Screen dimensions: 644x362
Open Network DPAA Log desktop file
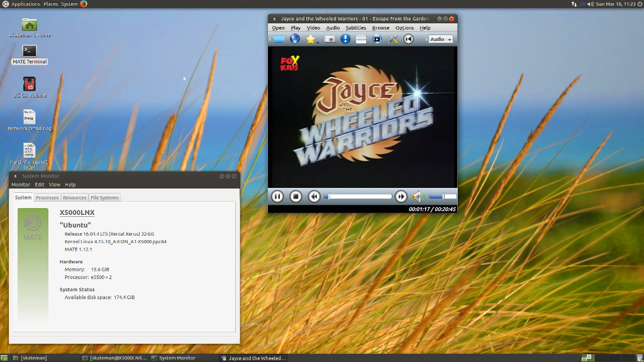tap(30, 121)
